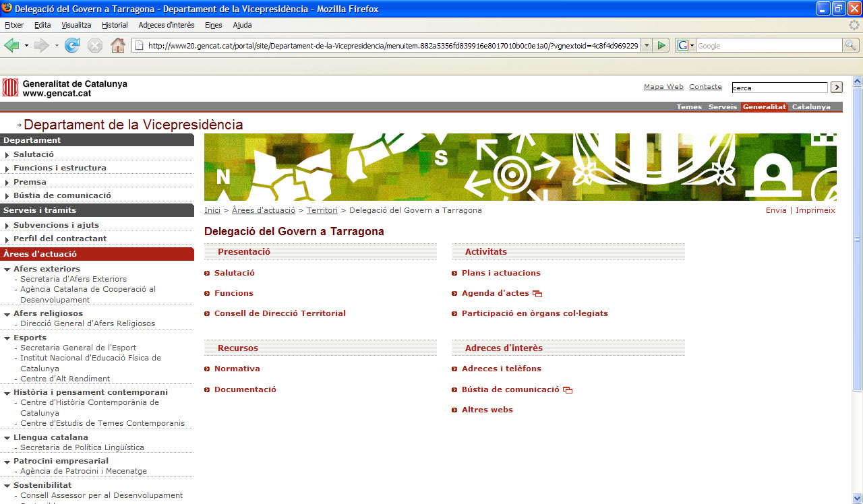Collapse the Afers exteriors tree section
Viewport: 863px width, 504px height.
(7, 270)
